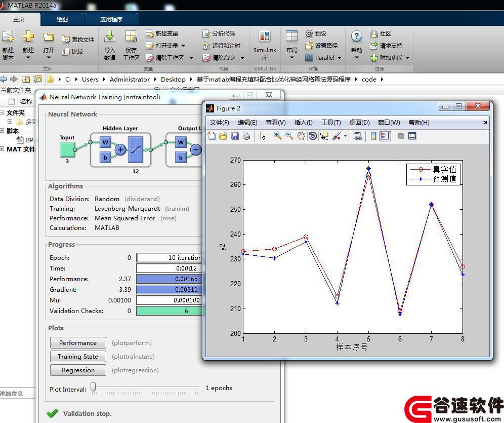
Task: Click the Training State plot button
Action: pos(78,357)
